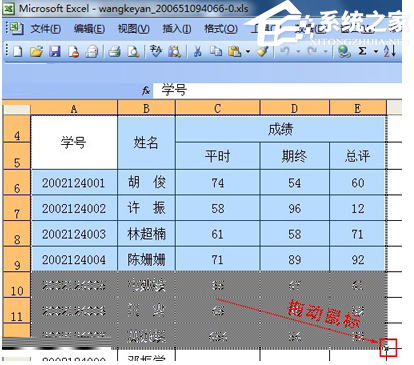Save the workbook with floppy icon
The width and height of the screenshot is (414, 365).
point(55,52)
